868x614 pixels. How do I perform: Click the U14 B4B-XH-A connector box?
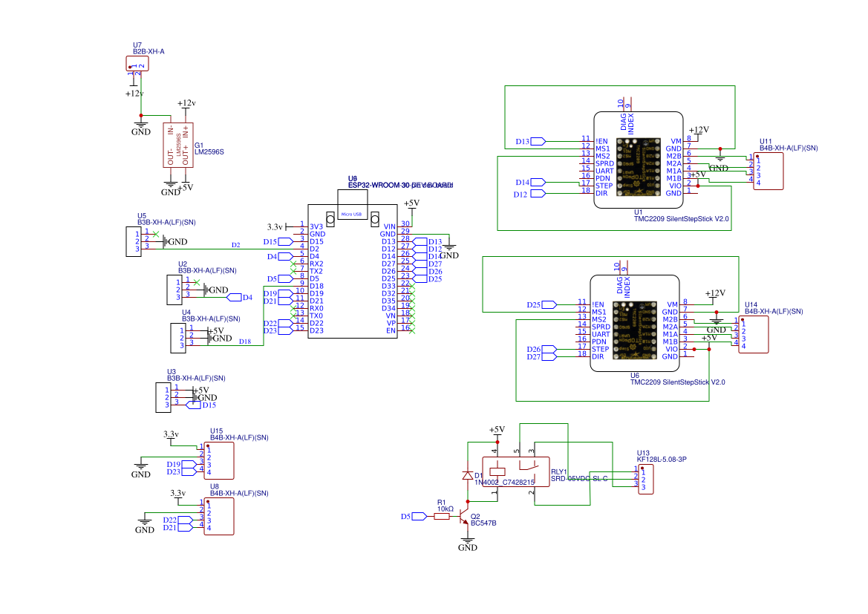(754, 334)
